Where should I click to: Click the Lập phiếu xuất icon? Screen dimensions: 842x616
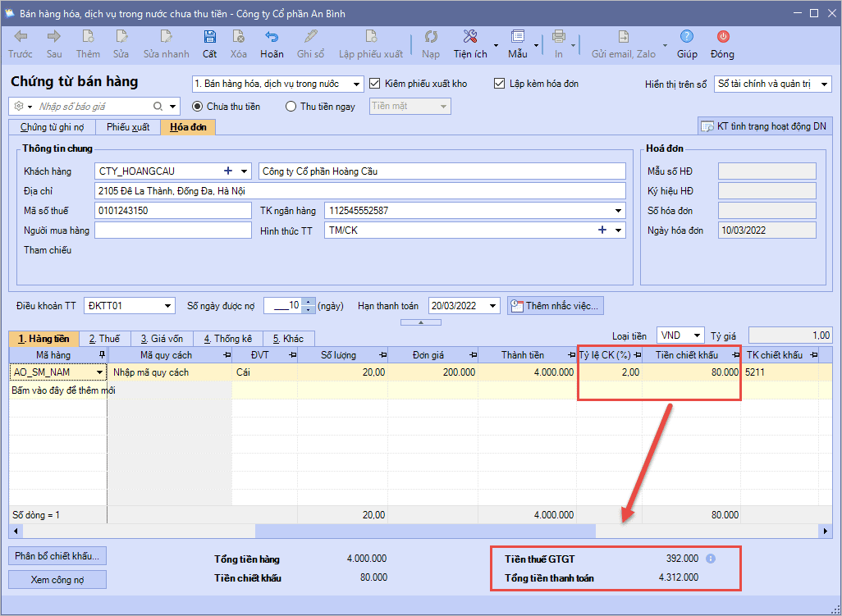pos(370,36)
